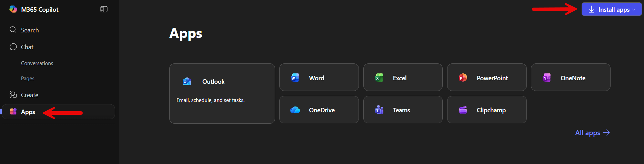Follow the All apps link
The height and width of the screenshot is (164, 644).
(x=592, y=133)
